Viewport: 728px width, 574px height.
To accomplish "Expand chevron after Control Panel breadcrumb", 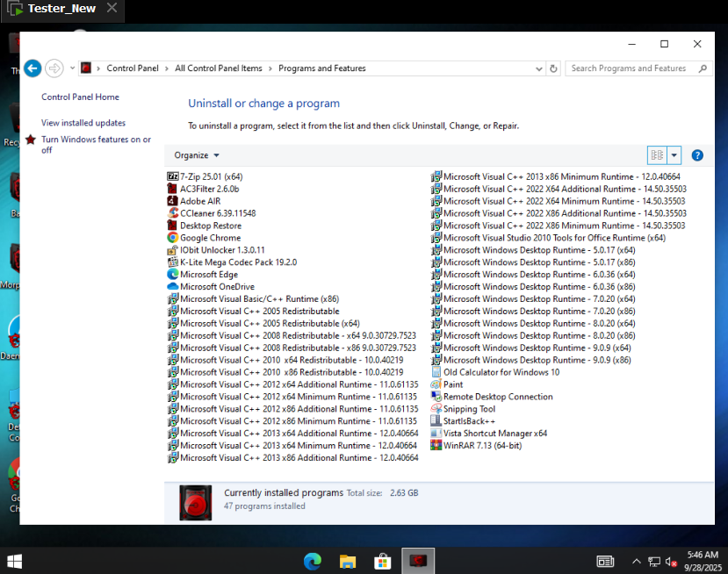I will pos(167,68).
